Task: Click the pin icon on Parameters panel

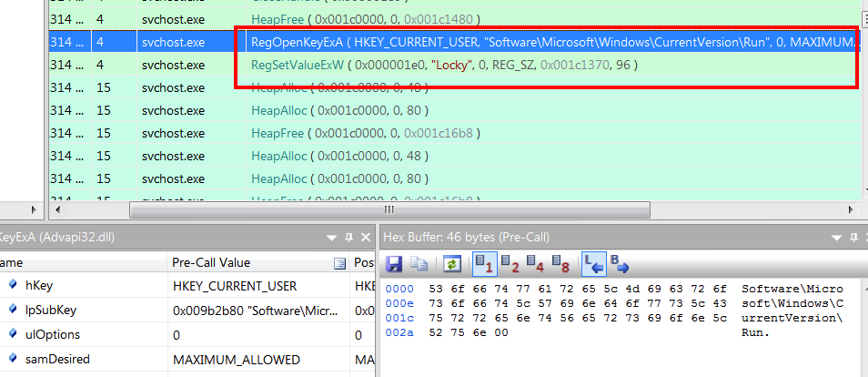Action: (347, 237)
